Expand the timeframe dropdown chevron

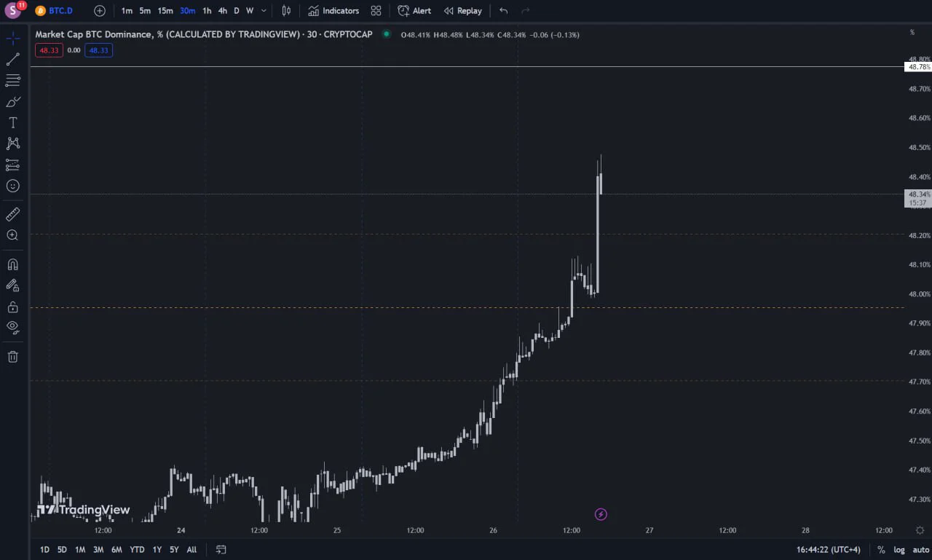(264, 11)
